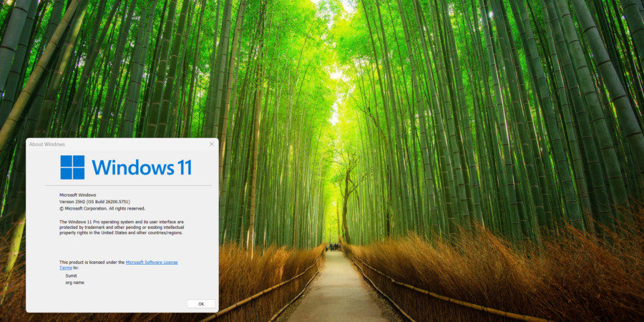This screenshot has height=322, width=644.
Task: Click the Windows 11 logo icon
Action: click(x=72, y=167)
